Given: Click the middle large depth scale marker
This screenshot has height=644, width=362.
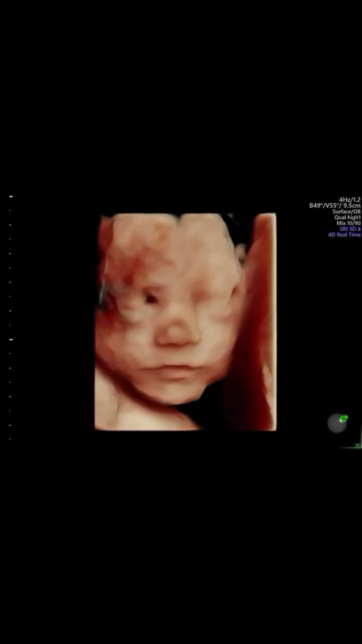Looking at the screenshot, I should tap(11, 339).
